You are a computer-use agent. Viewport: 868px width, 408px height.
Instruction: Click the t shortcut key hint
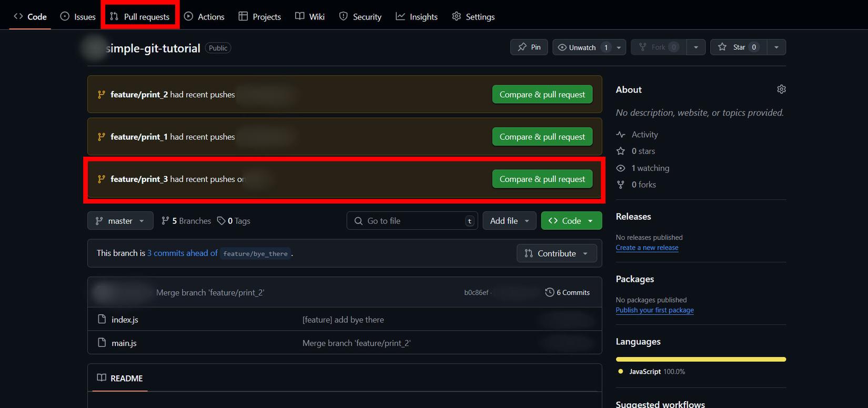coord(470,221)
